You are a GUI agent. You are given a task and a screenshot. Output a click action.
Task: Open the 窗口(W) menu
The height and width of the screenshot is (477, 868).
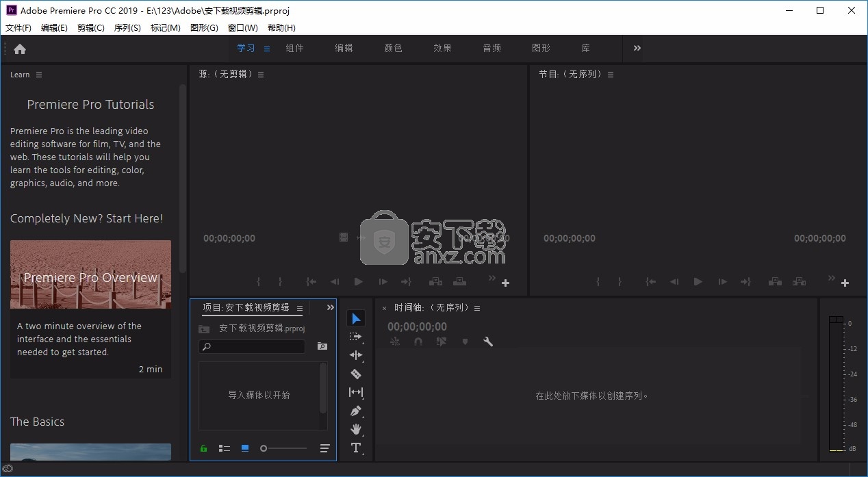243,28
